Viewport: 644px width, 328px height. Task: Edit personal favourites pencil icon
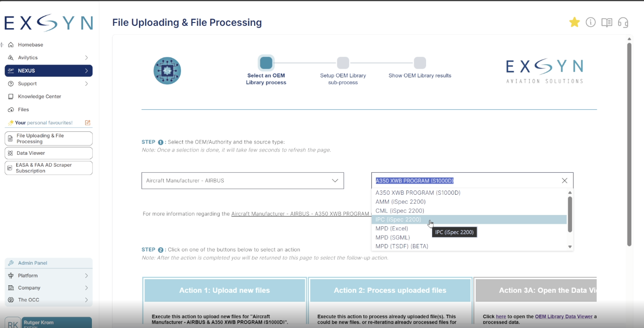[x=88, y=122]
